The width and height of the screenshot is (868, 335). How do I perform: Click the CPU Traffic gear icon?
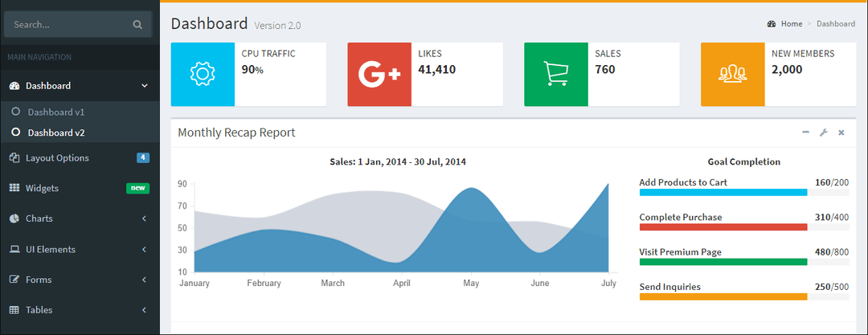(203, 74)
